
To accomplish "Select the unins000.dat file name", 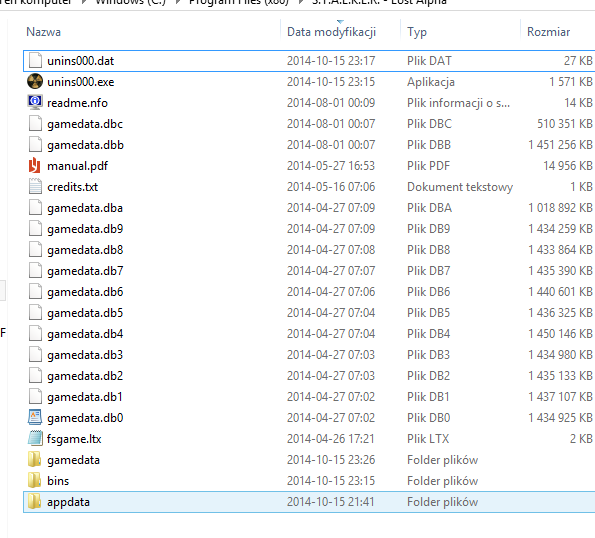I will coord(80,61).
